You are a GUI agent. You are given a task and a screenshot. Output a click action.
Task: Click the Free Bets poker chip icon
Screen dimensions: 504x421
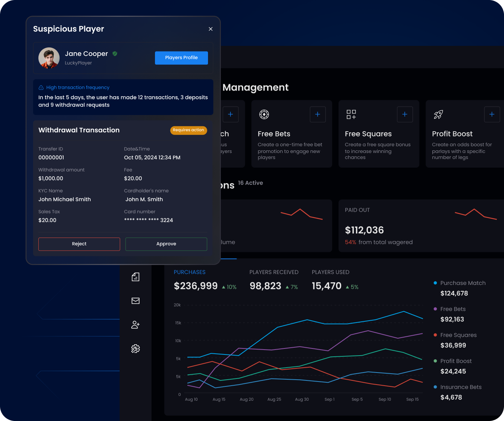coord(264,114)
